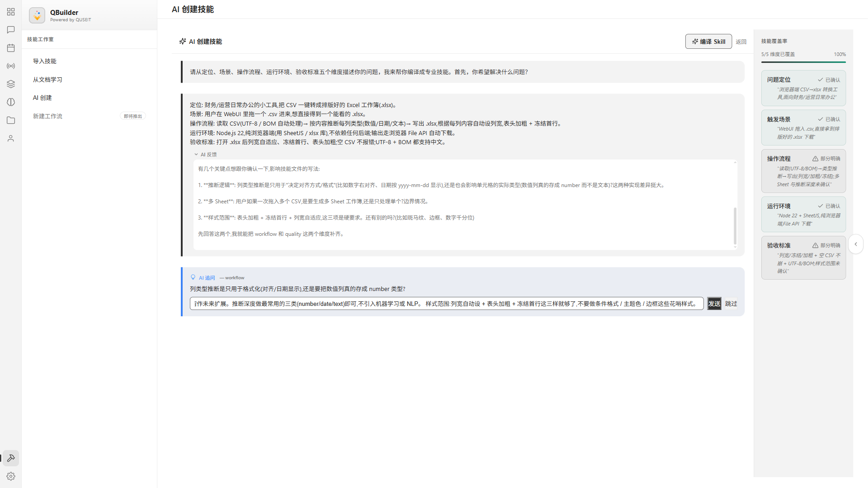Open the broadcast signal icon in sidebar
Image resolution: width=868 pixels, height=488 pixels.
pyautogui.click(x=11, y=66)
